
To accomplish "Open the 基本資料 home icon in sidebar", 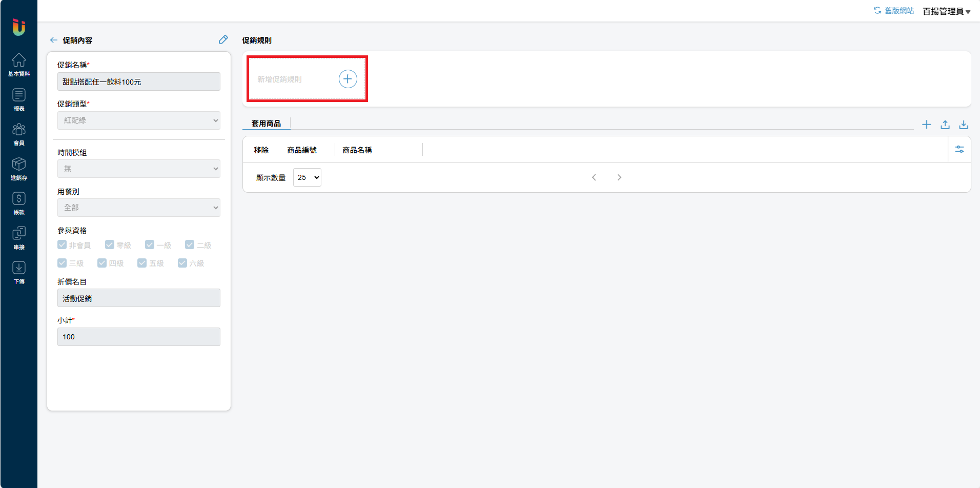I will (19, 65).
